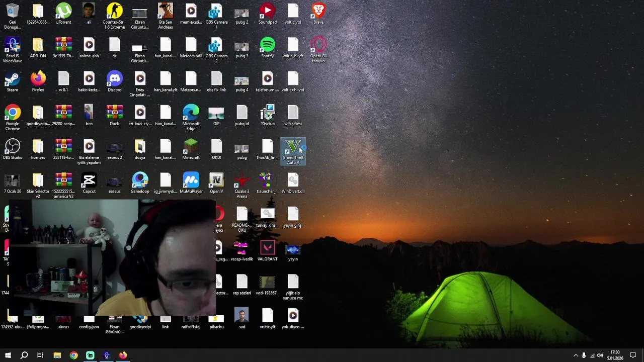Screen dimensions: 644x362
Task: Select the Gta San Andreas icon
Action: [x=166, y=16]
